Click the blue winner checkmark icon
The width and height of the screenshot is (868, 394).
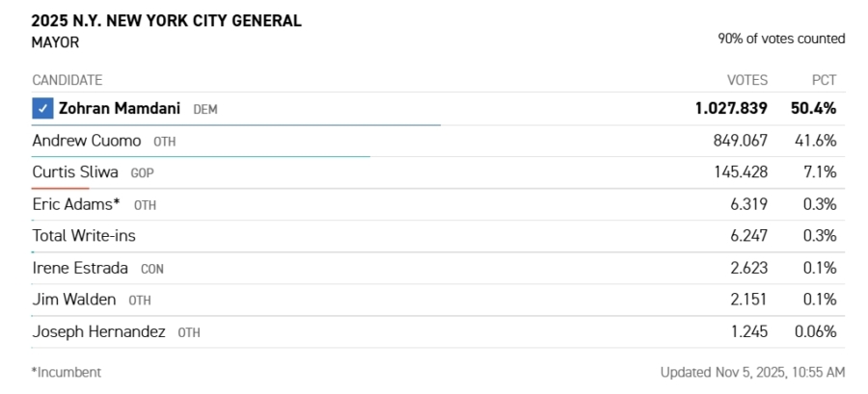click(42, 108)
